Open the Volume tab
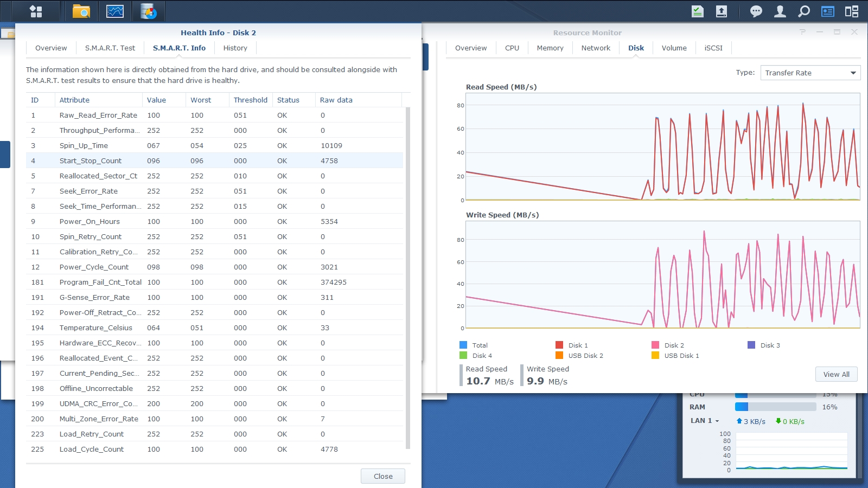 (x=674, y=48)
